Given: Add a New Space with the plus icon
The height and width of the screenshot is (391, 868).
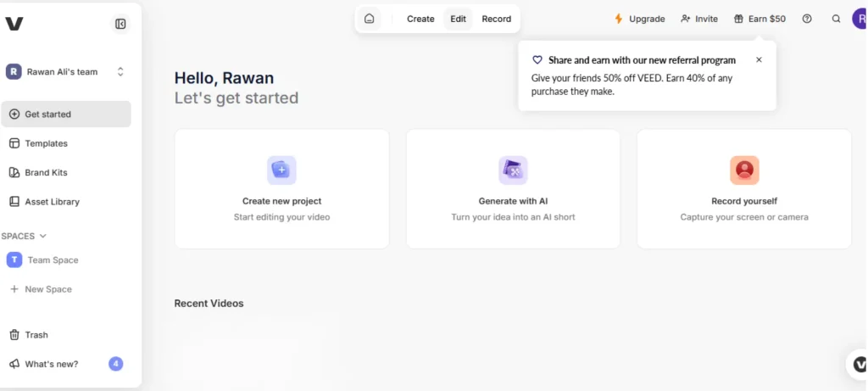Looking at the screenshot, I should coord(14,289).
